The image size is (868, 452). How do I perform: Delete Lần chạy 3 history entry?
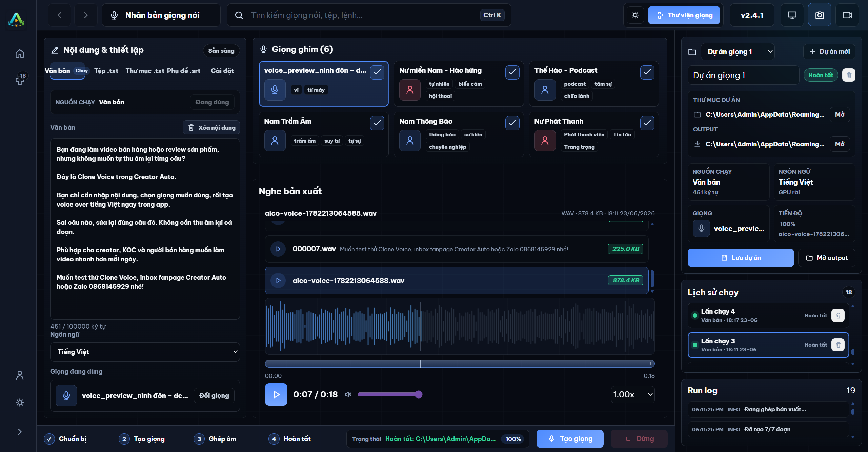point(838,345)
